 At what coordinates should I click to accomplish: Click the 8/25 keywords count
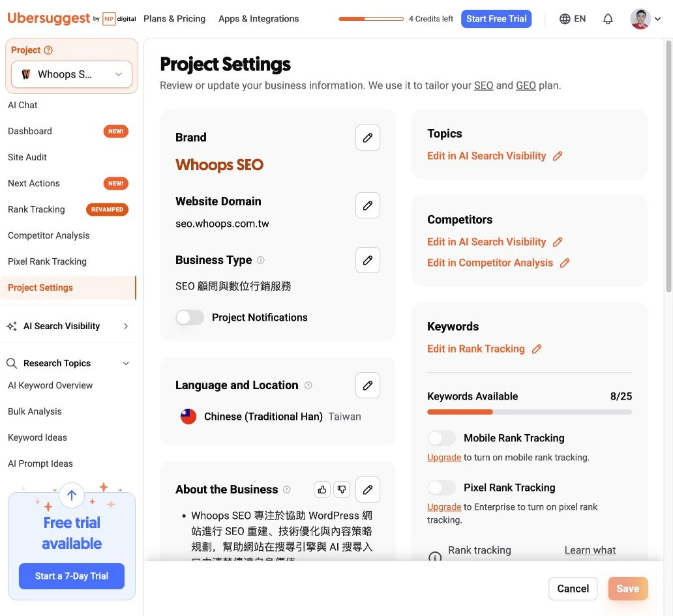pos(621,396)
